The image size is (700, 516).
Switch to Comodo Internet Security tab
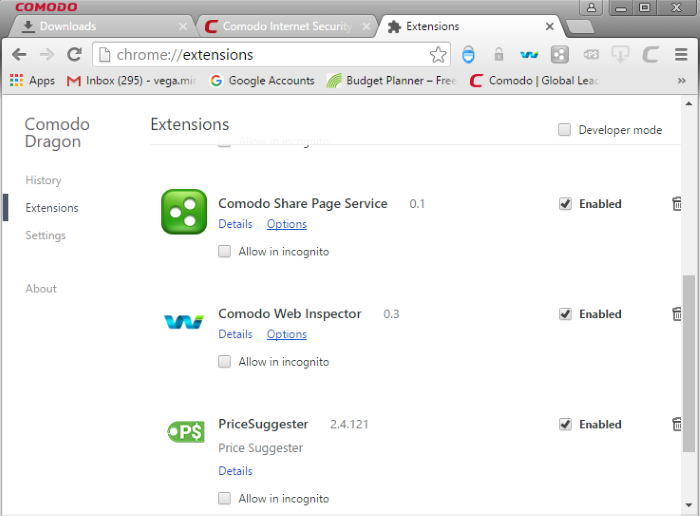(x=286, y=26)
